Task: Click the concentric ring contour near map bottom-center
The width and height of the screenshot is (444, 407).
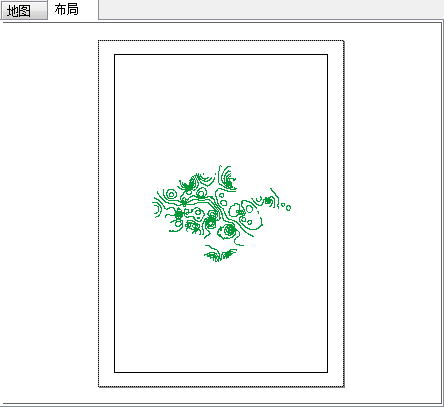Action: pos(229,230)
